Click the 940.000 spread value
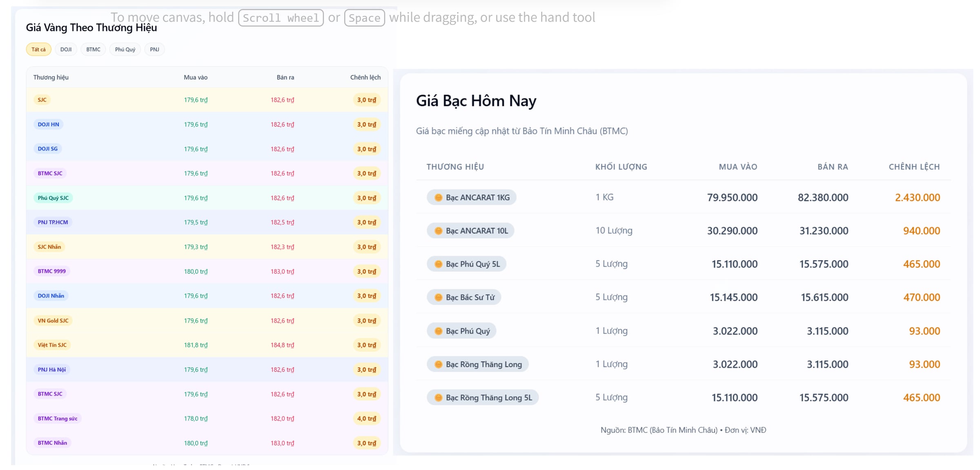 922,231
